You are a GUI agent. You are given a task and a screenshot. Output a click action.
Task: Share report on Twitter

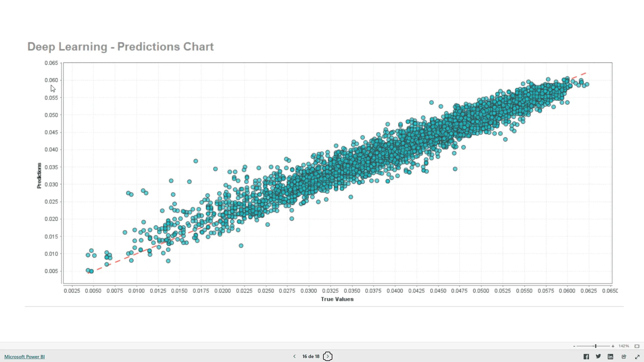(x=598, y=356)
